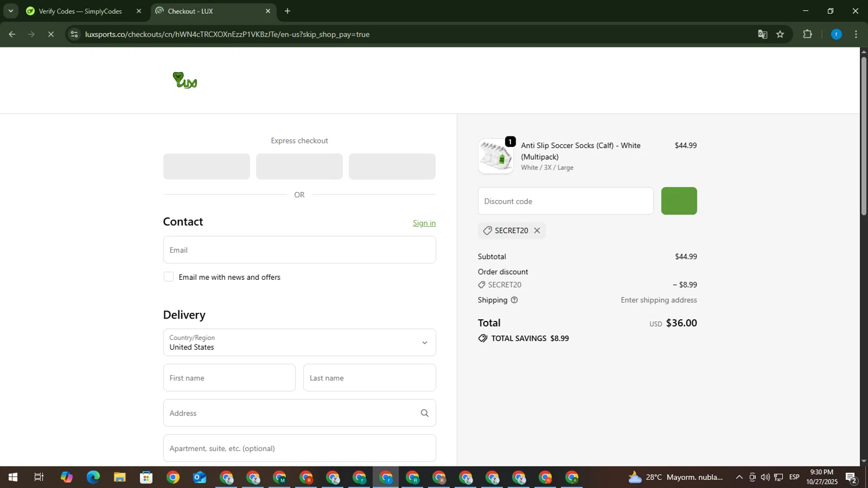
Task: Remove the SECRET20 discount code tag
Action: pos(537,230)
